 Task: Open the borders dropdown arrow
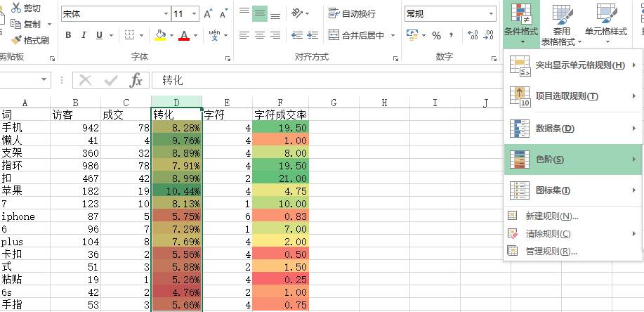point(142,36)
